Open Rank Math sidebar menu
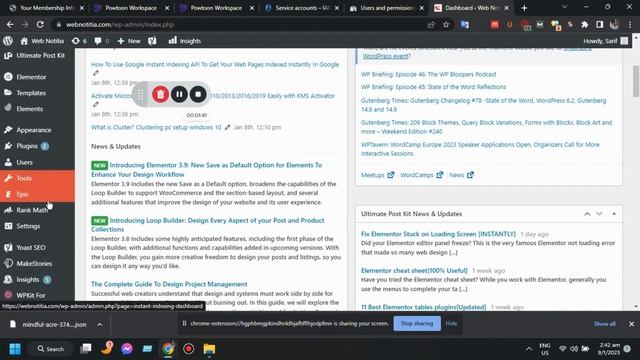This screenshot has height=360, width=640. (x=37, y=210)
